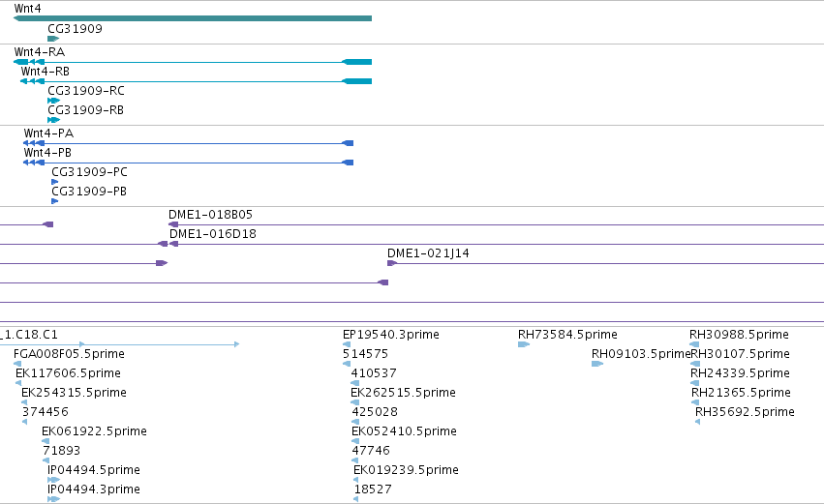Click the EK052410.5prime EST label
The height and width of the screenshot is (504, 824).
tap(404, 431)
